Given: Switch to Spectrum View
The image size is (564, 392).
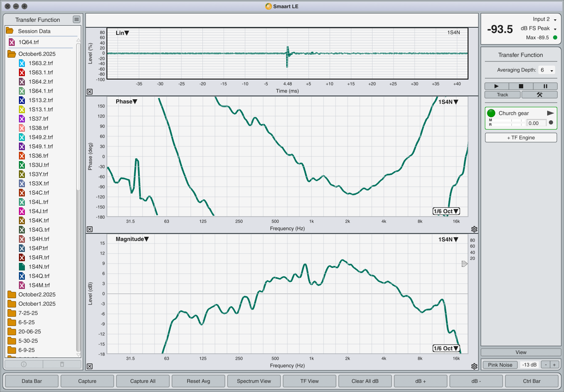Looking at the screenshot, I should point(254,381).
